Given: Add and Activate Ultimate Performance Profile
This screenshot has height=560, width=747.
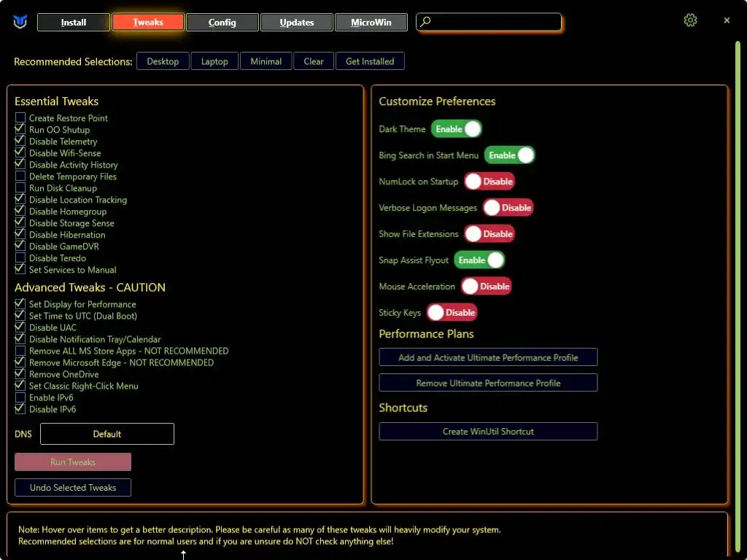Looking at the screenshot, I should pyautogui.click(x=488, y=357).
